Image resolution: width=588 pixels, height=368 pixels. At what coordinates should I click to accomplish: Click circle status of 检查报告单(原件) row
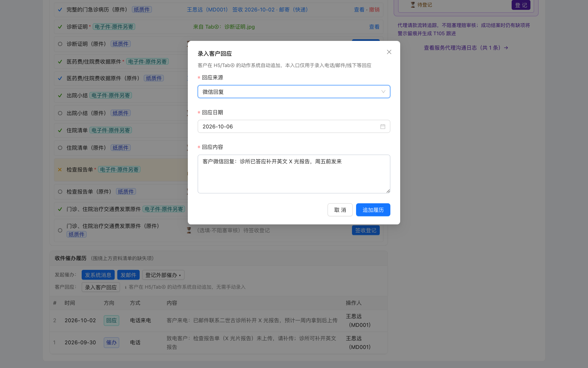pyautogui.click(x=60, y=192)
